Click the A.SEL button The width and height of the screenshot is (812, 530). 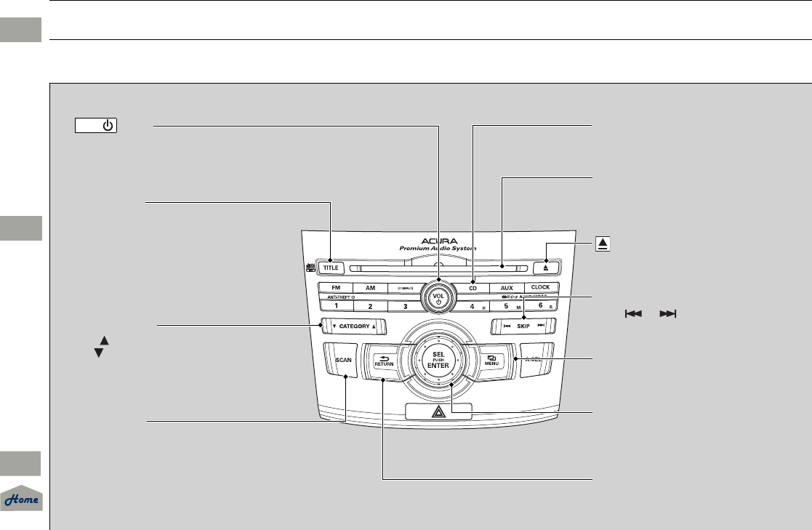pyautogui.click(x=536, y=359)
